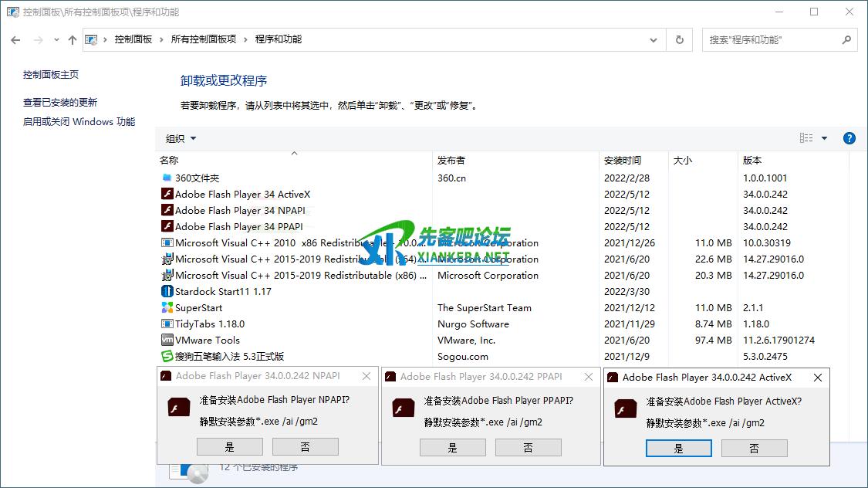Click 否 in the NPAPI install dialog

[305, 446]
